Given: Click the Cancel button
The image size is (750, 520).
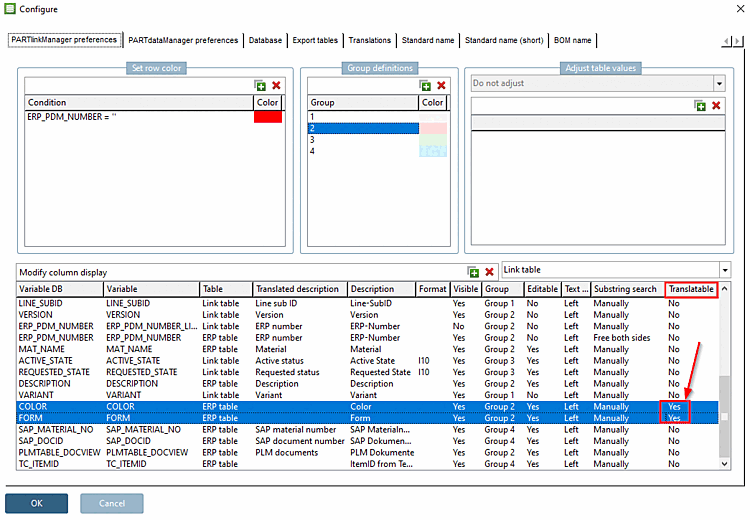Looking at the screenshot, I should click(x=111, y=503).
